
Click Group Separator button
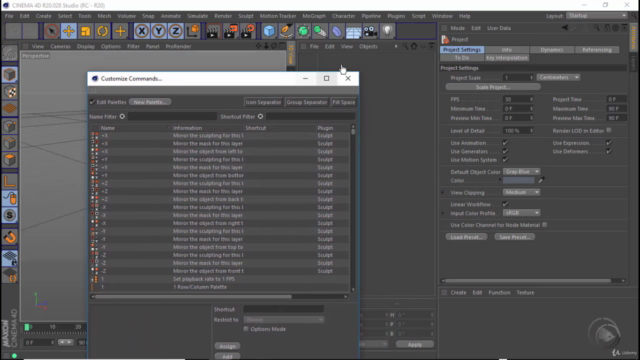307,102
